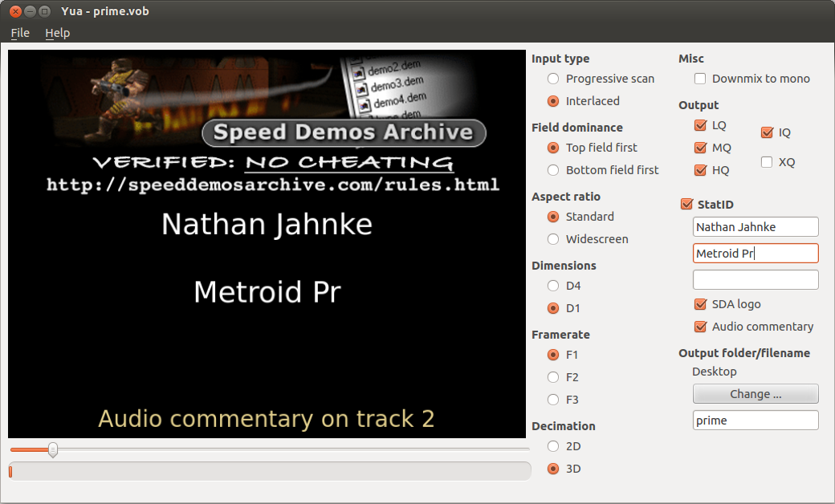This screenshot has width=835, height=504.
Task: Enable XQ output checkbox
Action: [x=767, y=162]
